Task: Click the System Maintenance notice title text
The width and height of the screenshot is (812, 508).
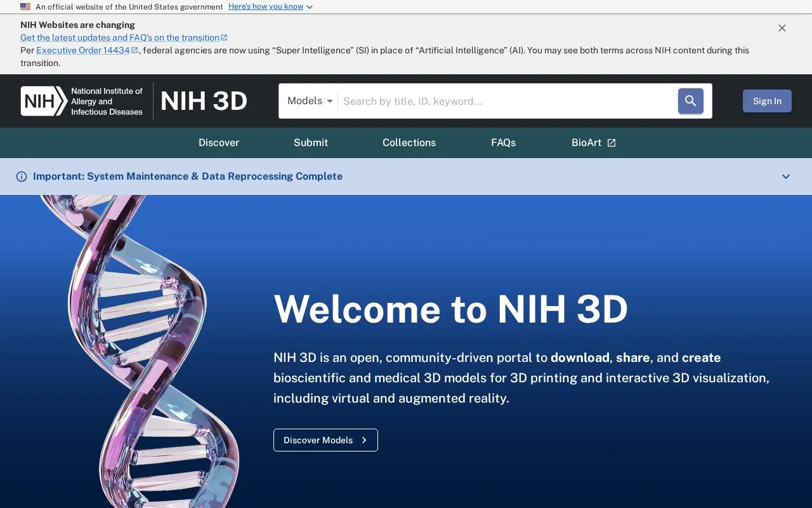Action: pos(188,177)
